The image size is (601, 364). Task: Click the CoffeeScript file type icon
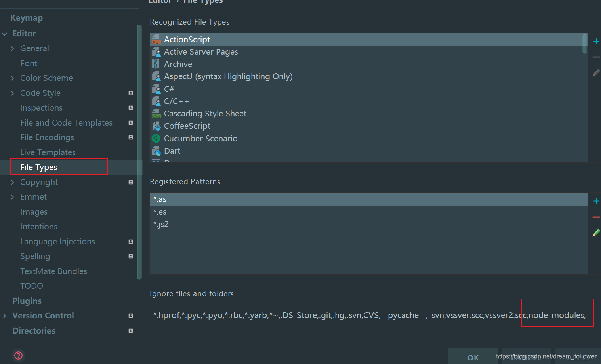point(156,126)
